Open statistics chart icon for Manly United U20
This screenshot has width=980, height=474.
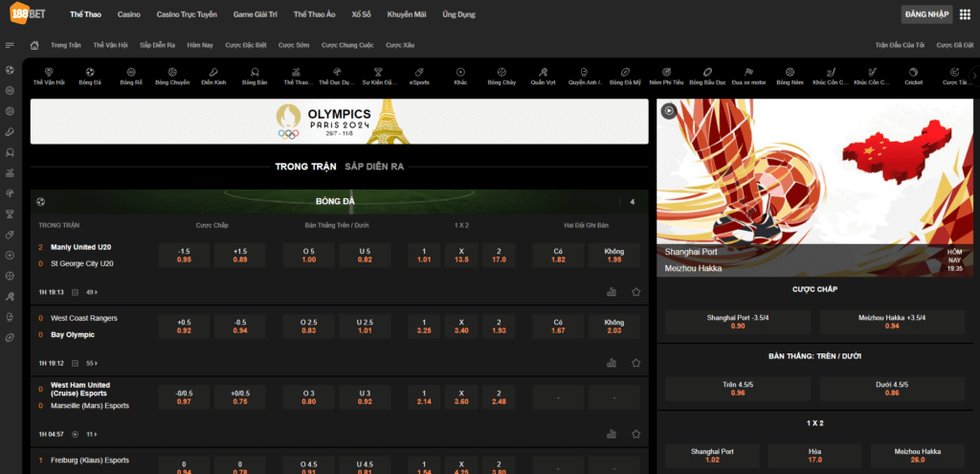pyautogui.click(x=612, y=292)
